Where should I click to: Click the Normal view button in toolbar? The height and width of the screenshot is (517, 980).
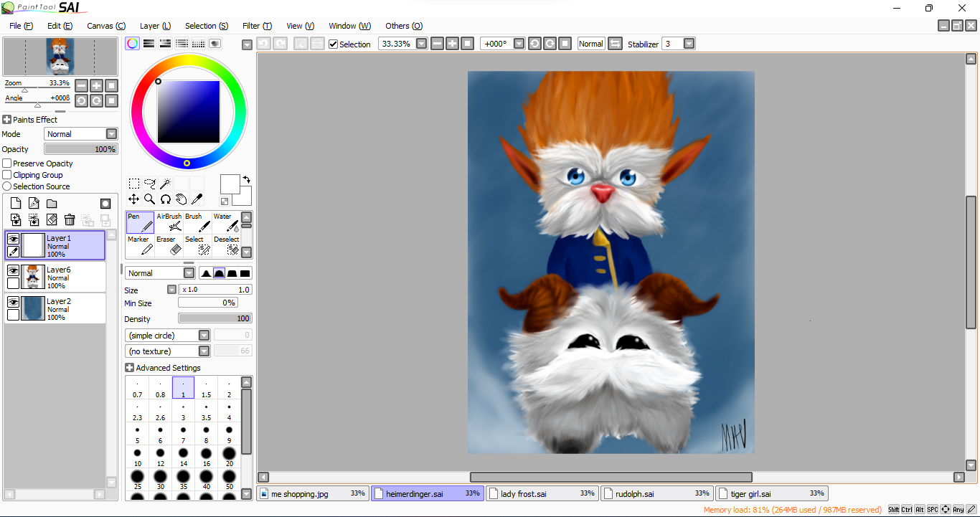coord(591,44)
